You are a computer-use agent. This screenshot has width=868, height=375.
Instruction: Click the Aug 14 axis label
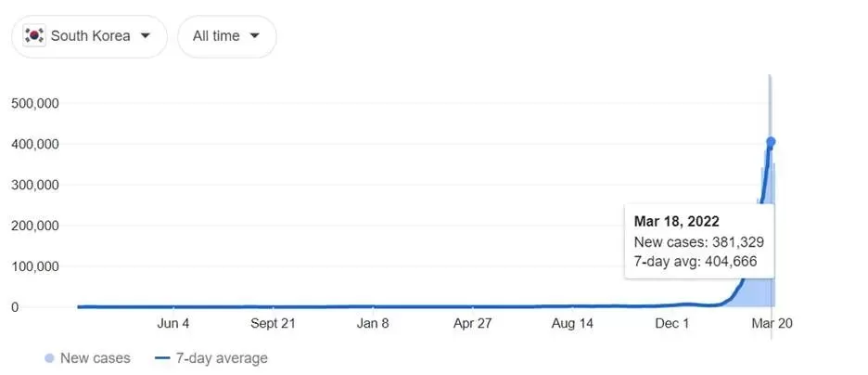coord(572,324)
